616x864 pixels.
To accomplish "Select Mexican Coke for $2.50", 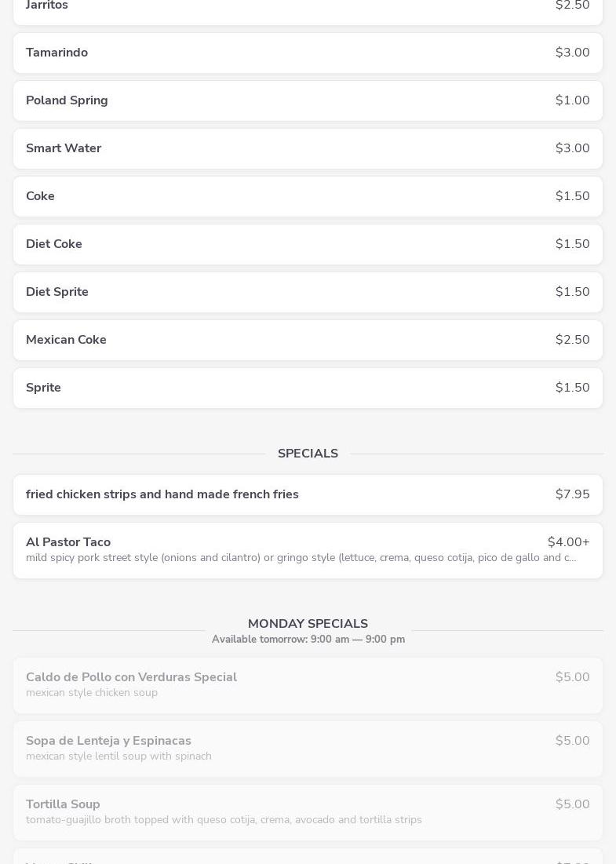I will click(x=308, y=340).
